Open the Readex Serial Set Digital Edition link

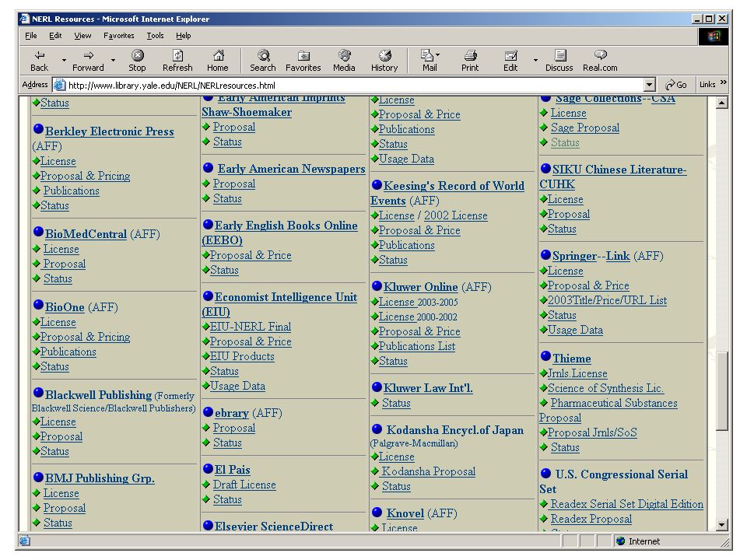[x=627, y=504]
